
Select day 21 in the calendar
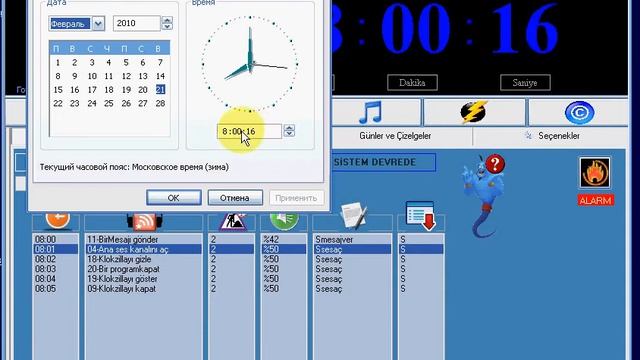160,89
